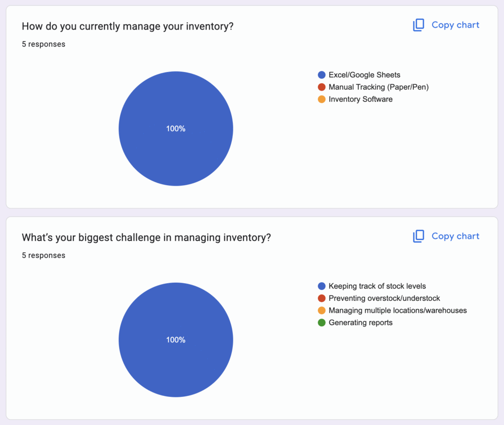
Task: Click the blue Excel/Google Sheets legend dot
Action: [322, 75]
